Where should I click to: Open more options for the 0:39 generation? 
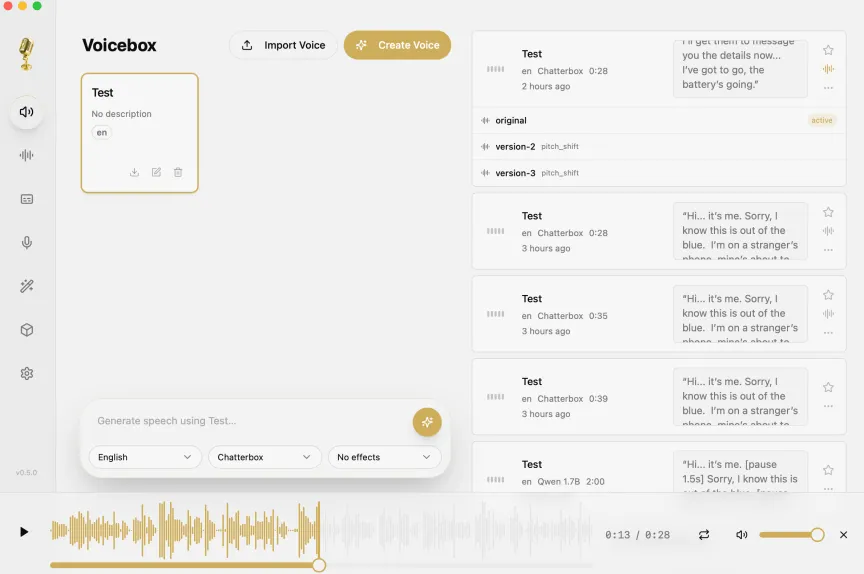pyautogui.click(x=828, y=406)
